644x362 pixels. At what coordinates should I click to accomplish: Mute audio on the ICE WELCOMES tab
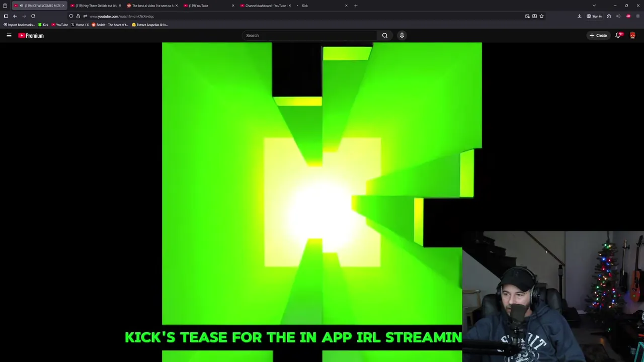pyautogui.click(x=21, y=6)
